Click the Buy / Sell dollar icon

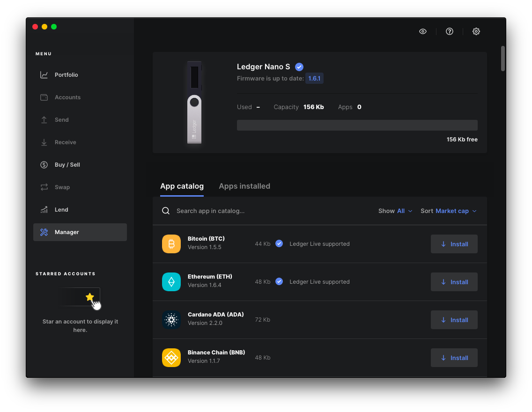point(44,165)
